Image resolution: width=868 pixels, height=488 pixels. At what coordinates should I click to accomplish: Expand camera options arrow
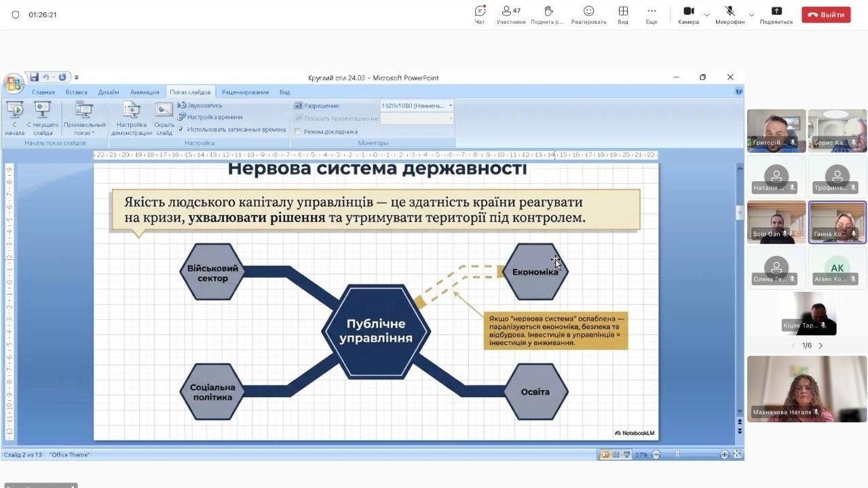(x=706, y=14)
